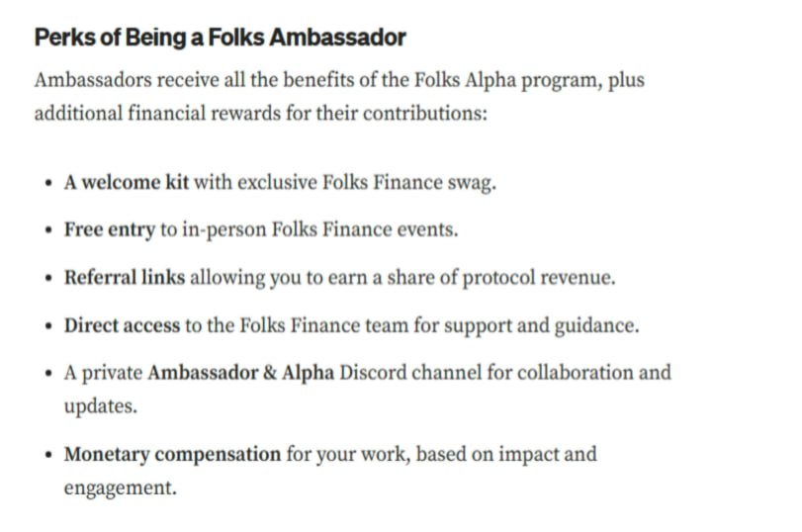Click 'additional financial rewards' in the intro paragraph
802x532 pixels.
[x=157, y=113]
